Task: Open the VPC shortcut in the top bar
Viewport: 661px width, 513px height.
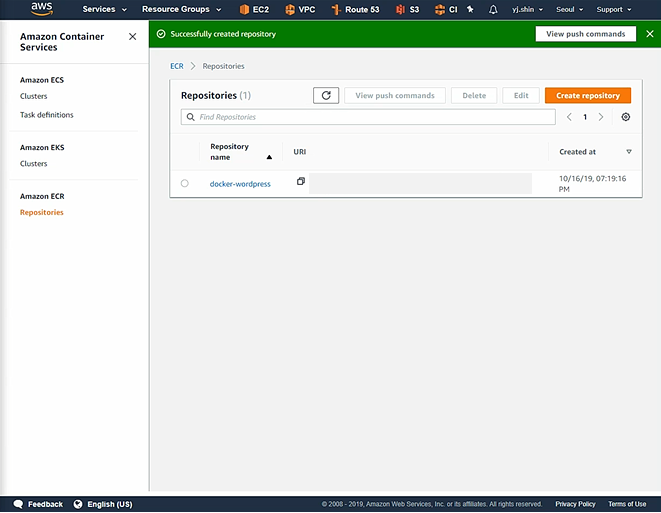Action: click(x=300, y=9)
